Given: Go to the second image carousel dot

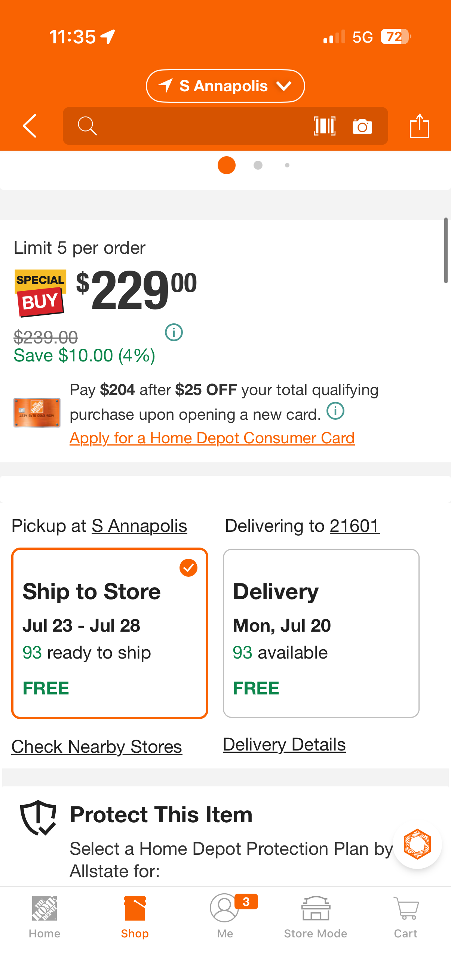Looking at the screenshot, I should click(x=258, y=165).
